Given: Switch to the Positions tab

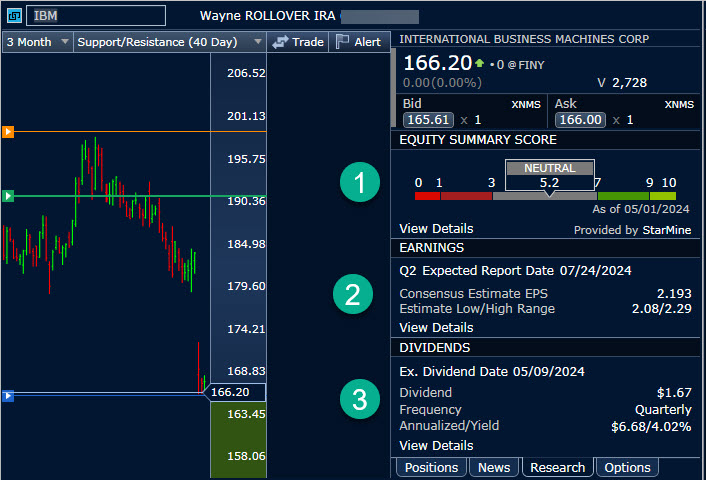Looking at the screenshot, I should [432, 467].
